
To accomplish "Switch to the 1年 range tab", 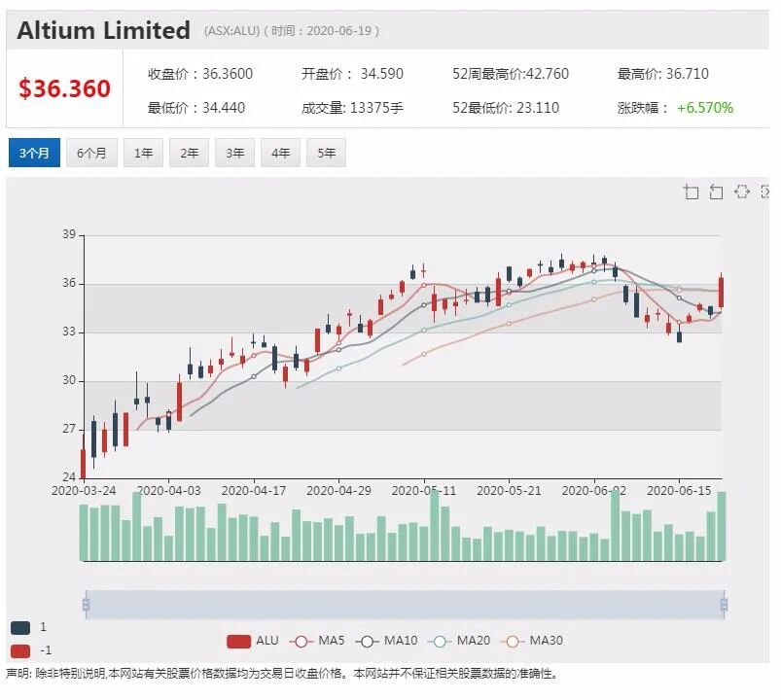I will [x=143, y=153].
